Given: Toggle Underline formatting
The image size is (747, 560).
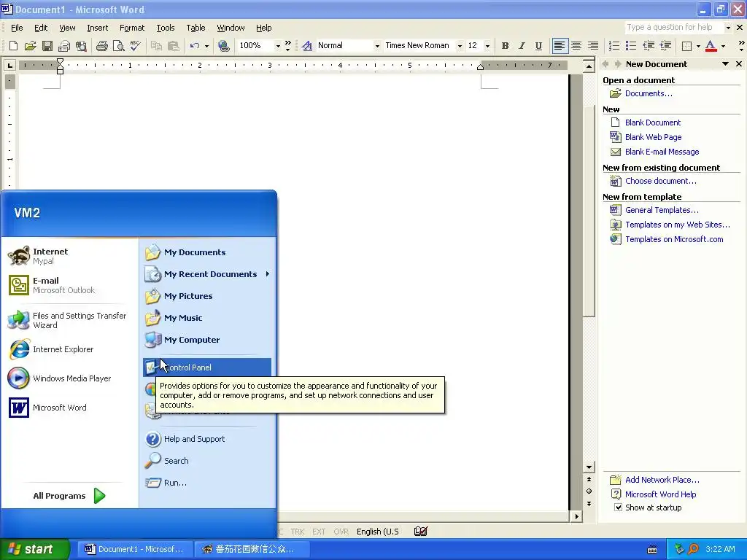Looking at the screenshot, I should (x=538, y=46).
